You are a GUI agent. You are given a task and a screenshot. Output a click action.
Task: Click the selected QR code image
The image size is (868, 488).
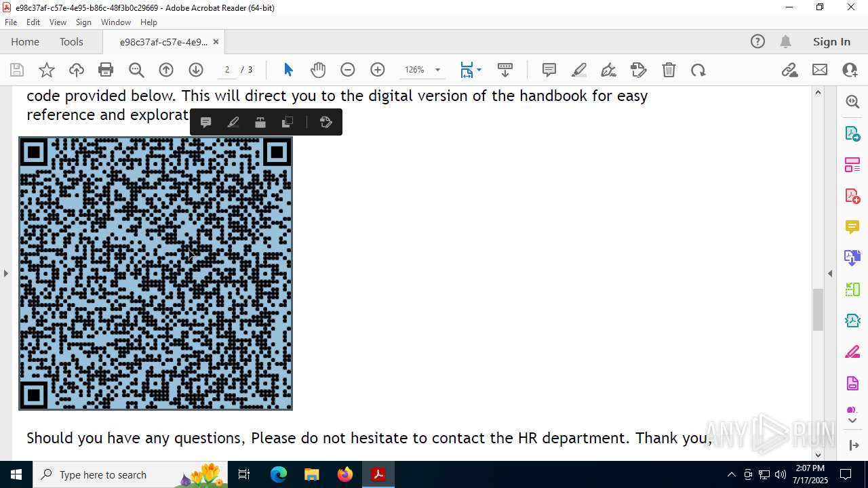click(x=155, y=273)
